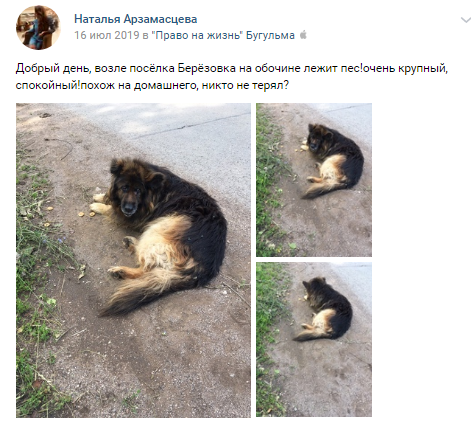Click the Apple device icon beside Бугульма
This screenshot has height=436, width=471.
(x=303, y=35)
